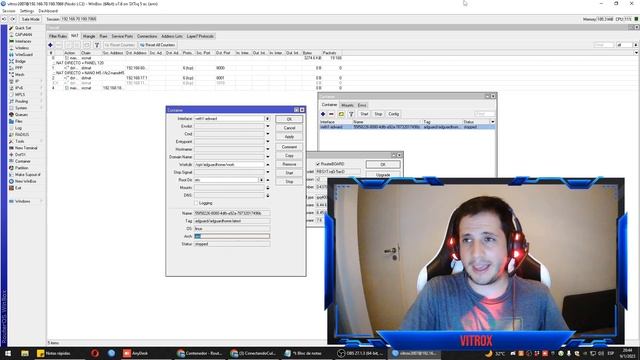Open Queues in the sidebar
Screen dimensions: 640x360
coord(21,115)
